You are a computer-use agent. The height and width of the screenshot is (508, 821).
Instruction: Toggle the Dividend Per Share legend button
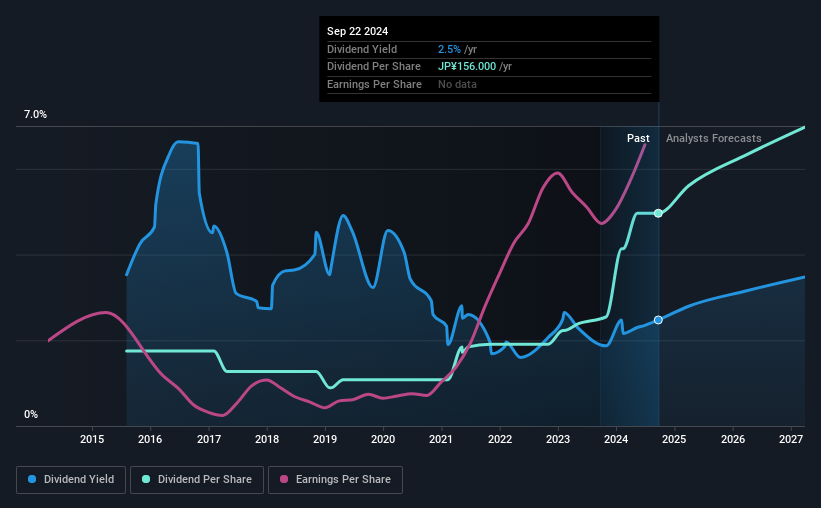click(197, 480)
